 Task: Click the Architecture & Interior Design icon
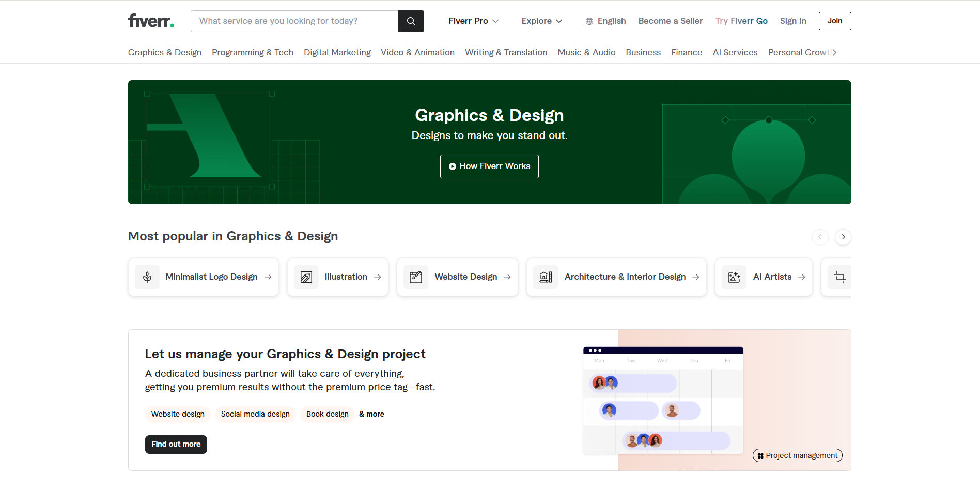click(x=545, y=277)
